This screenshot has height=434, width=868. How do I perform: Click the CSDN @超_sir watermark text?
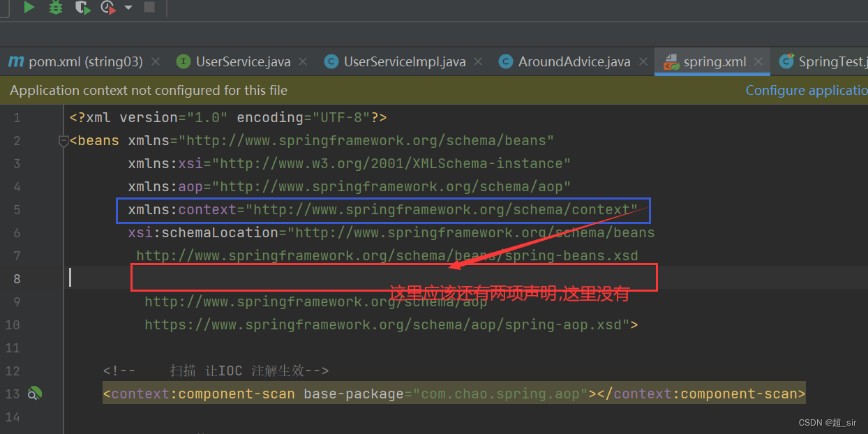pos(829,422)
